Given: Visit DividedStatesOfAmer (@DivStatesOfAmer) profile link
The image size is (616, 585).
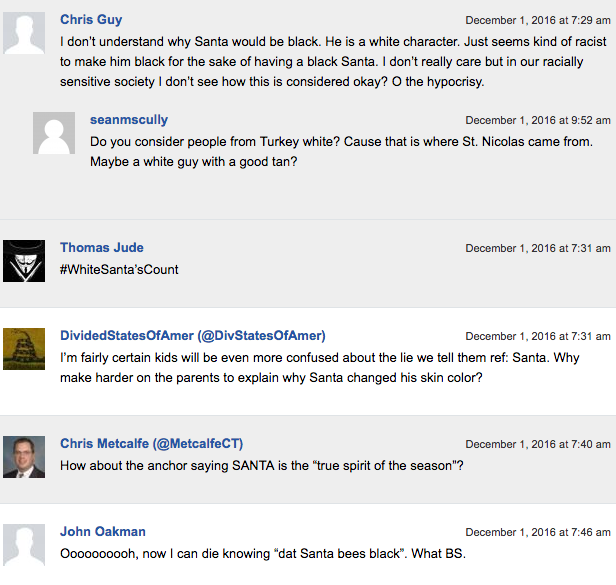Looking at the screenshot, I should pyautogui.click(x=192, y=336).
